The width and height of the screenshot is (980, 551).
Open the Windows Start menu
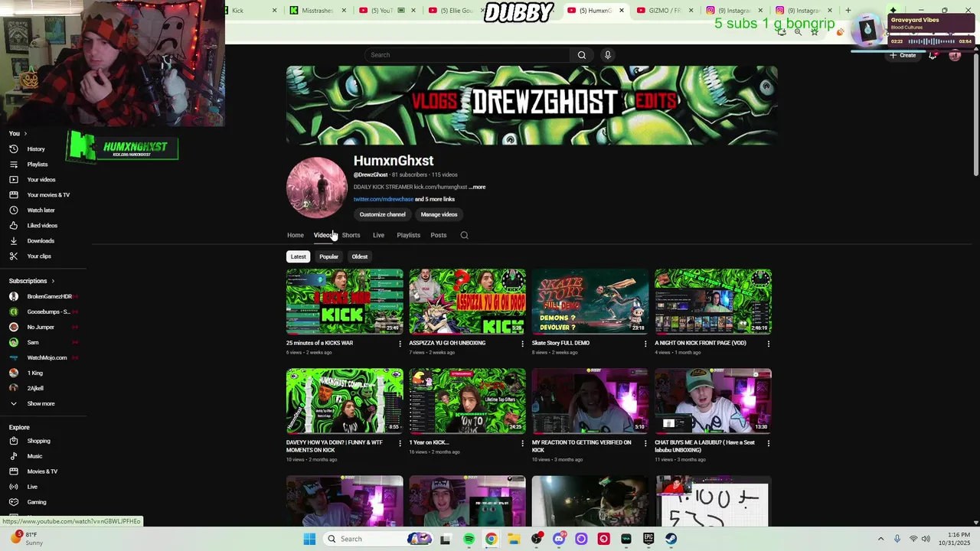click(309, 539)
